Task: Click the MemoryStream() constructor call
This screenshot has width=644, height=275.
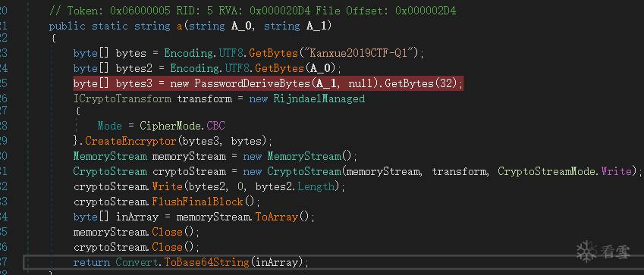Action: [x=310, y=156]
